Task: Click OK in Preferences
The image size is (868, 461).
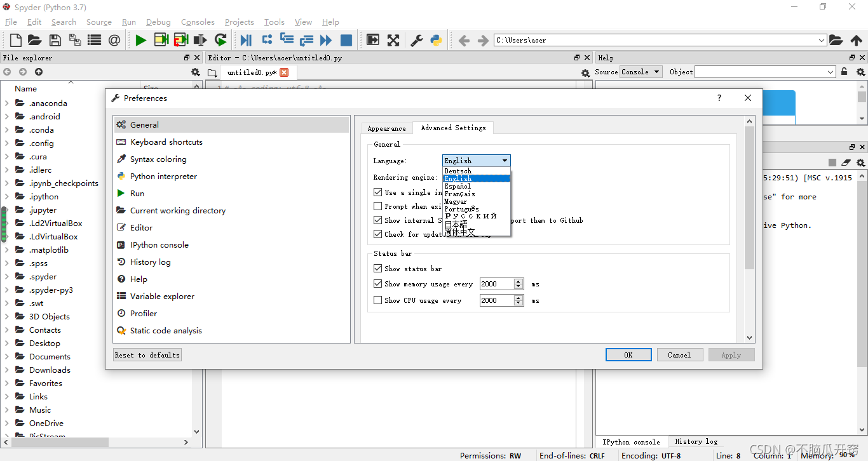Action: [628, 355]
